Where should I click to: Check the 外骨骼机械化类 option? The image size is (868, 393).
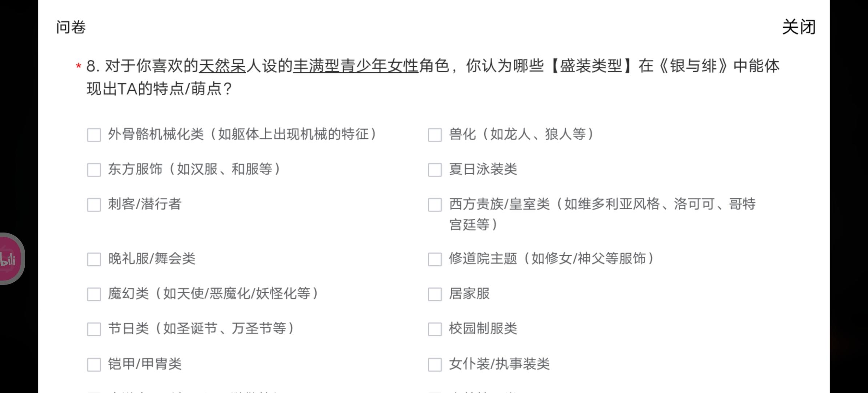[94, 135]
